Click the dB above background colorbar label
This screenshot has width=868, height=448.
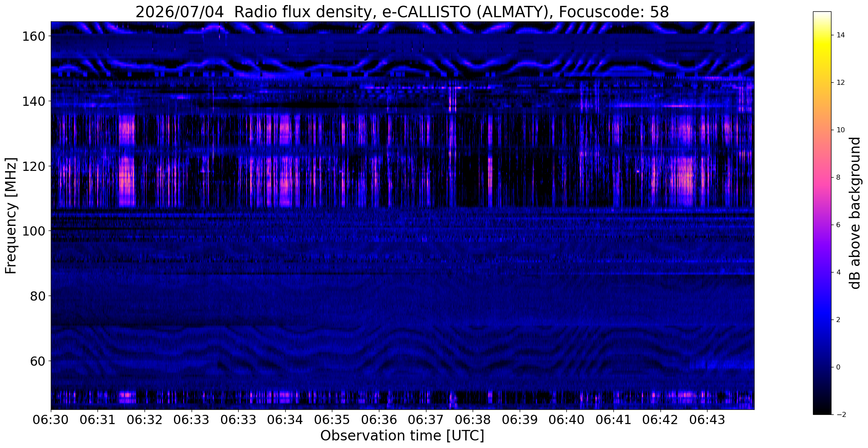pyautogui.click(x=856, y=213)
